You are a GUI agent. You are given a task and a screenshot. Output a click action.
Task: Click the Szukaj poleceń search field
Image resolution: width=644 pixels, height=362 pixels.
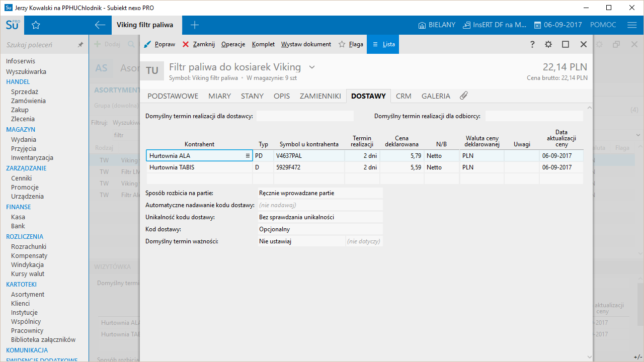click(x=38, y=45)
